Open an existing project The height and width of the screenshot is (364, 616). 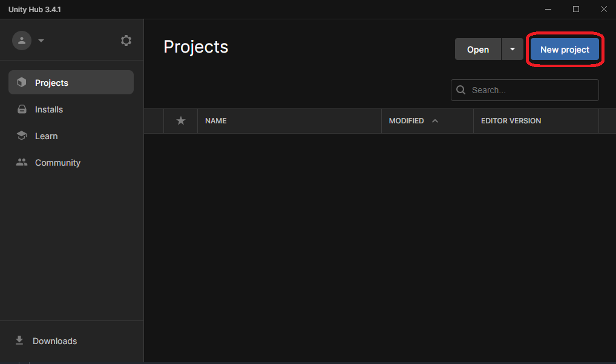[x=478, y=49]
